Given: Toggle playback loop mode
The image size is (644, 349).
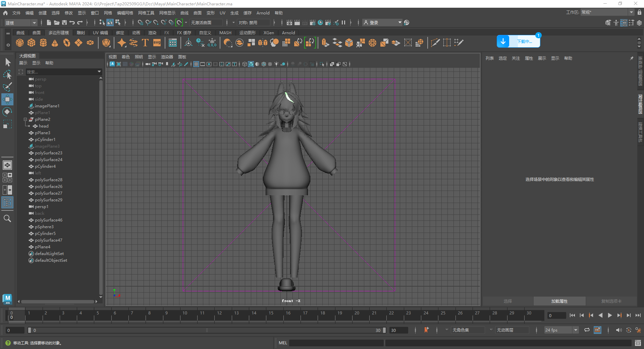Looking at the screenshot, I should click(x=587, y=330).
